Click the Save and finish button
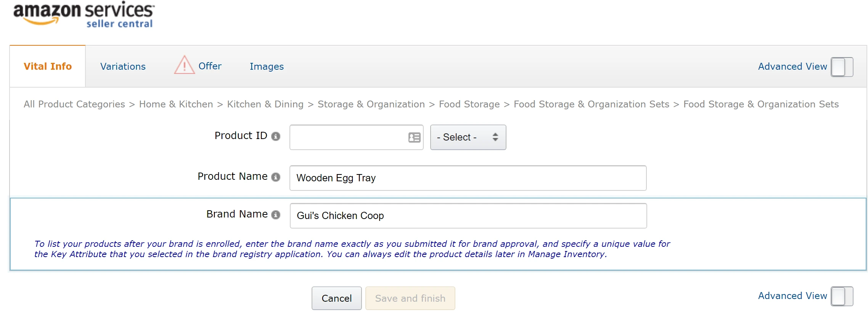This screenshot has height=315, width=868. (x=410, y=298)
